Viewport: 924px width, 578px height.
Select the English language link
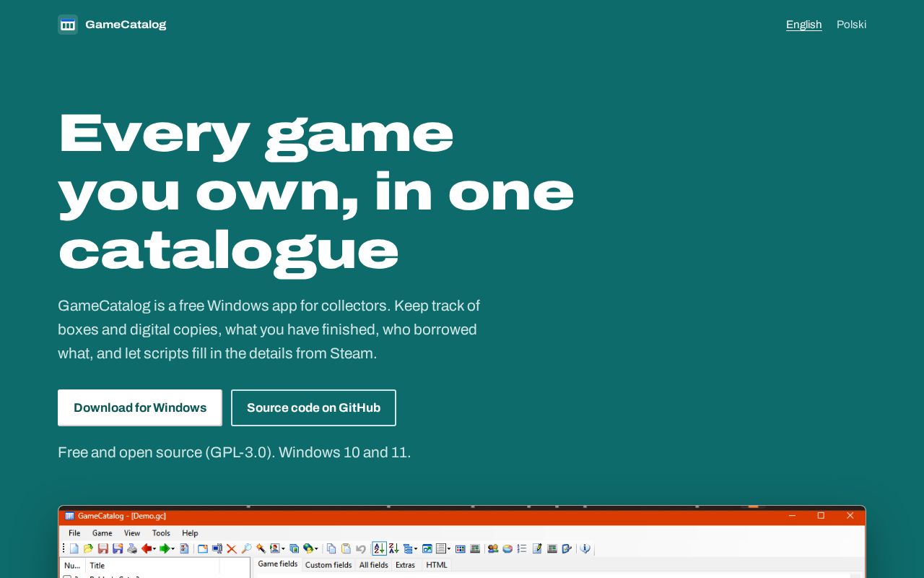[804, 25]
